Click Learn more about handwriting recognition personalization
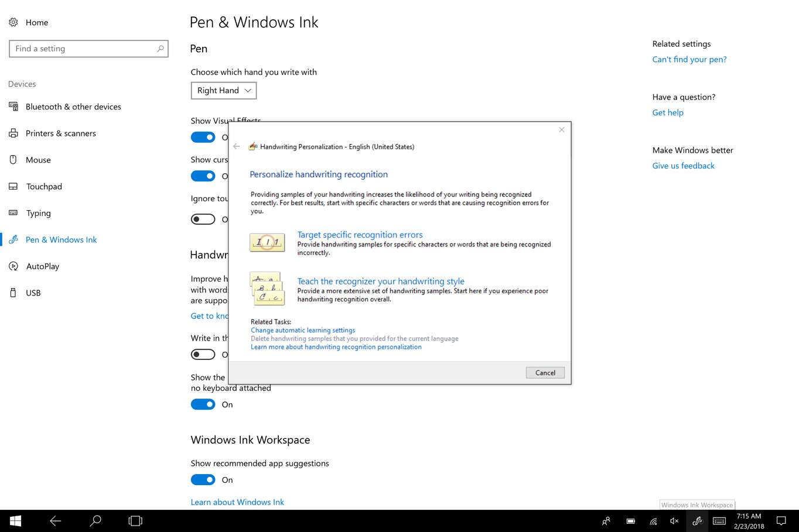The width and height of the screenshot is (799, 532). 336,347
